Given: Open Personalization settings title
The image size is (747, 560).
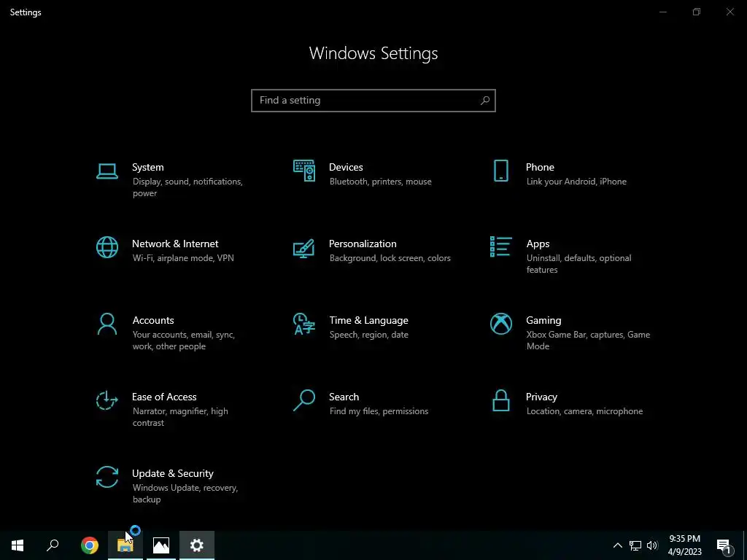Looking at the screenshot, I should tap(363, 244).
